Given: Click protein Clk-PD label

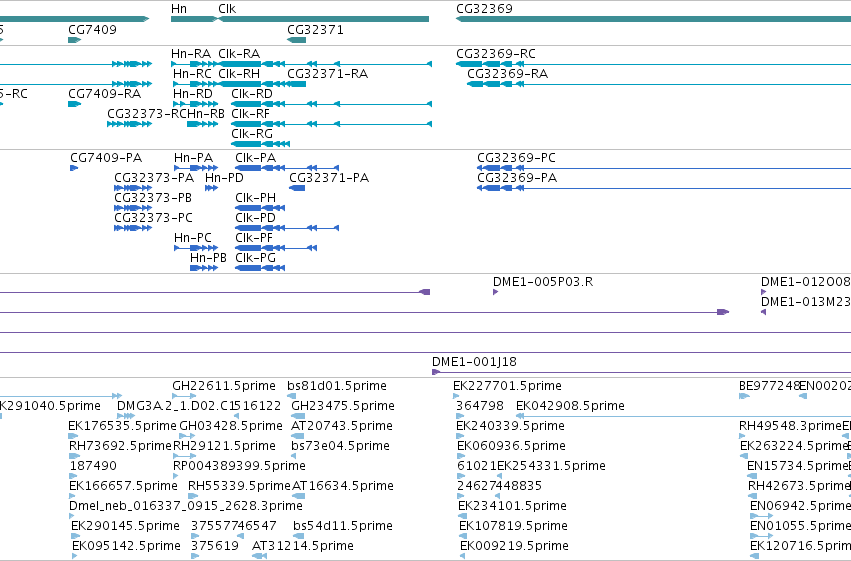Looking at the screenshot, I should coord(256,218).
